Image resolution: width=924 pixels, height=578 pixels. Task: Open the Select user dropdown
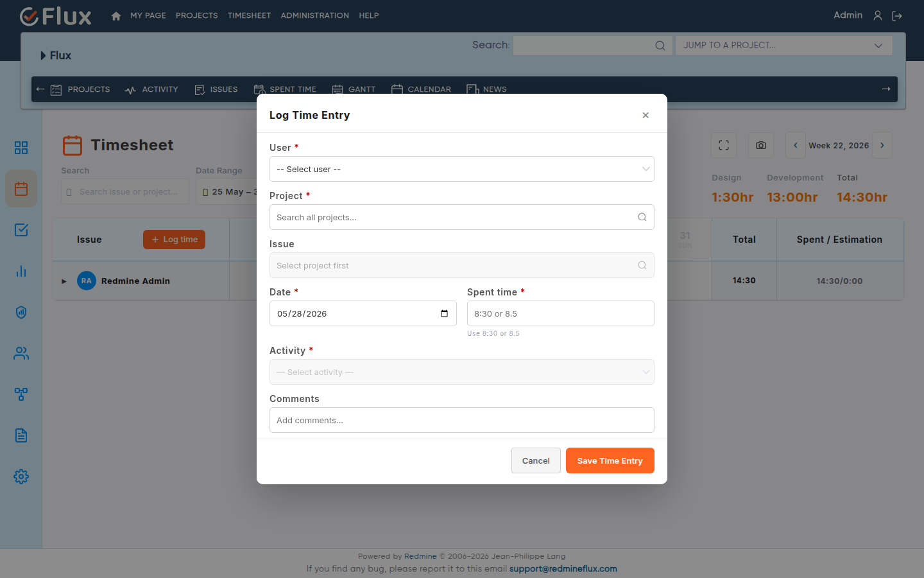click(462, 169)
